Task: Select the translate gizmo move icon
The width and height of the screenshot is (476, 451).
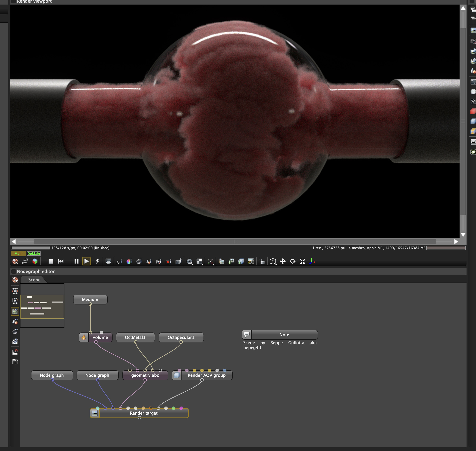Action: point(283,261)
